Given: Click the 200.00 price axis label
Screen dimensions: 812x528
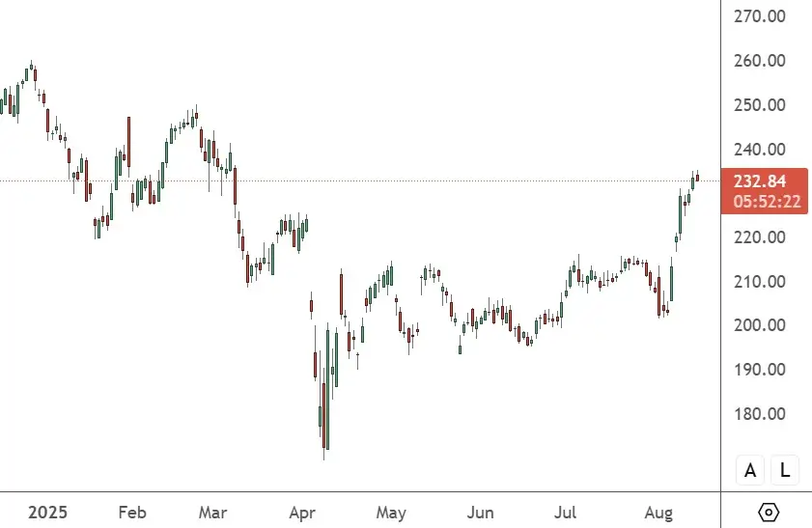Looking at the screenshot, I should 759,325.
